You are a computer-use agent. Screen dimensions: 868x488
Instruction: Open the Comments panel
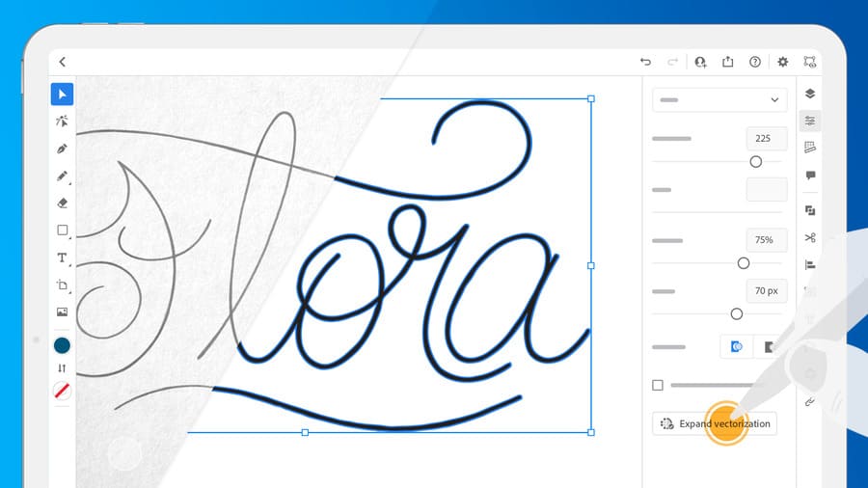[x=810, y=176]
